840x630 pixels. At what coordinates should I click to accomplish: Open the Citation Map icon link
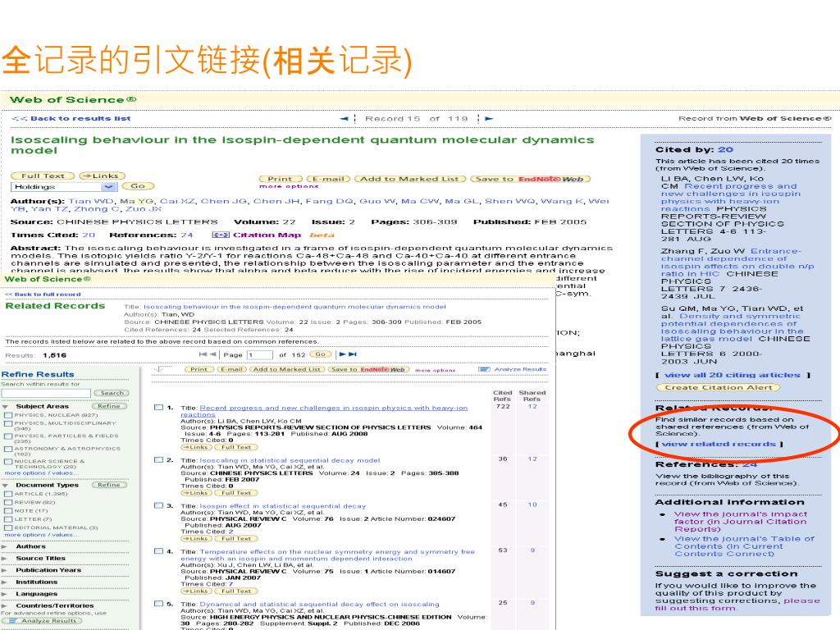220,235
